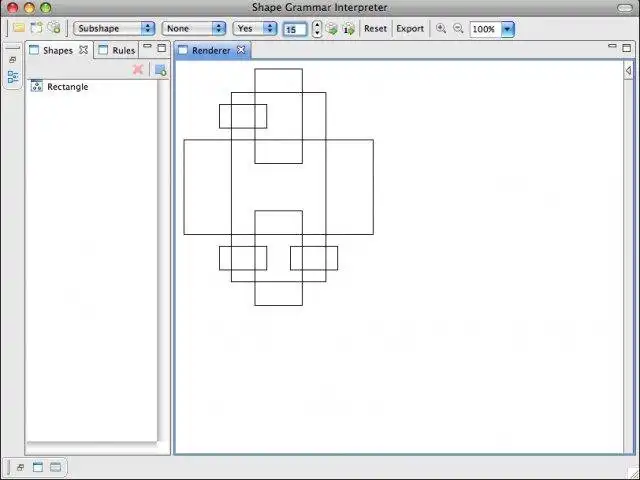Minimize the Renderer panel
This screenshot has height=480, width=640.
613,47
